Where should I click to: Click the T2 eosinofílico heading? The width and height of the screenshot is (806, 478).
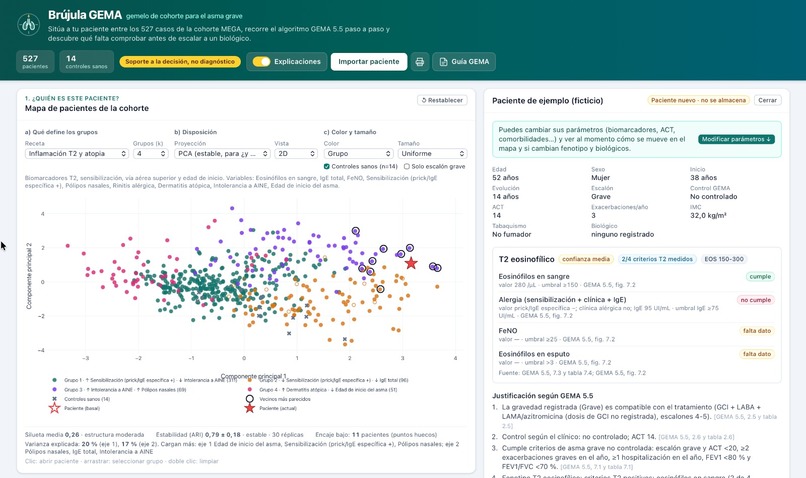coord(526,259)
